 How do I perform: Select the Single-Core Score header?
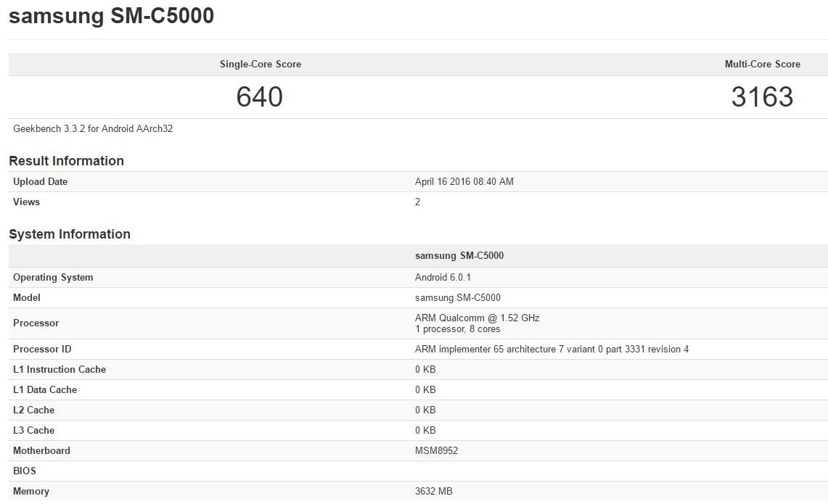click(259, 64)
